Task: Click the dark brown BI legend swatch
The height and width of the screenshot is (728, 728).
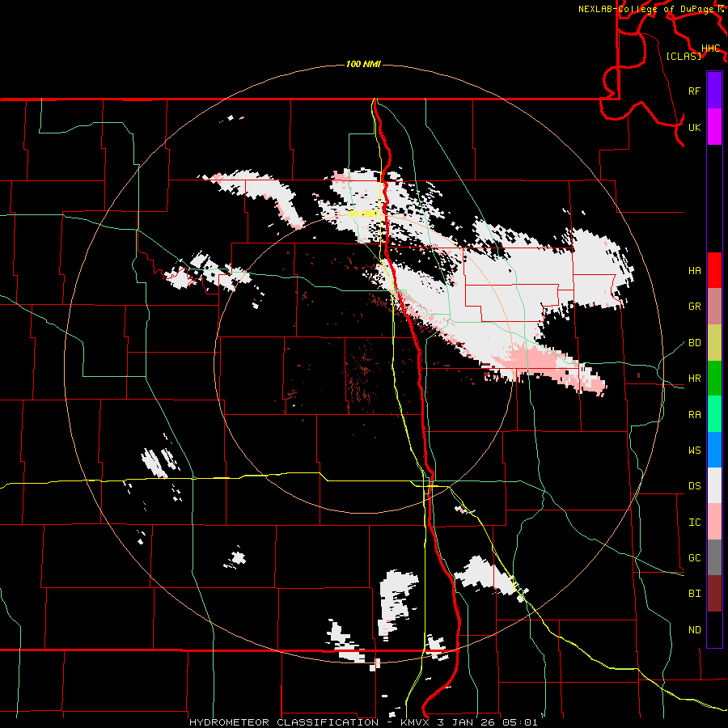Action: point(714,594)
